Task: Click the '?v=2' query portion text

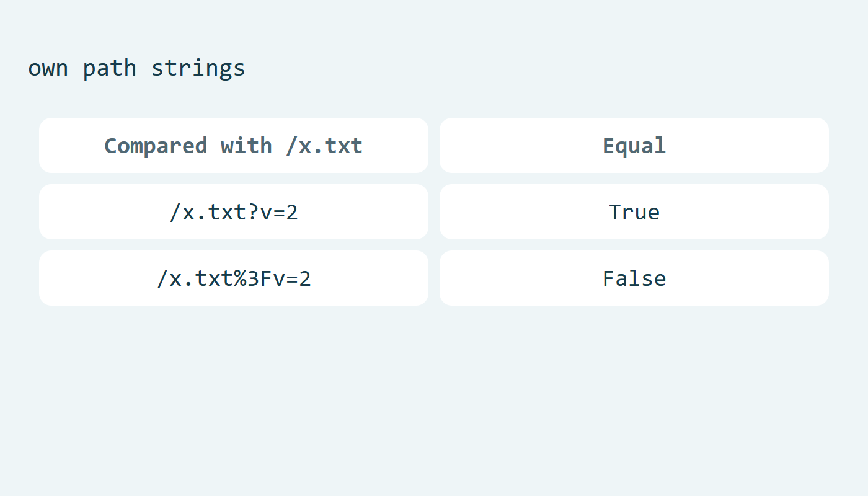Action: [x=273, y=212]
